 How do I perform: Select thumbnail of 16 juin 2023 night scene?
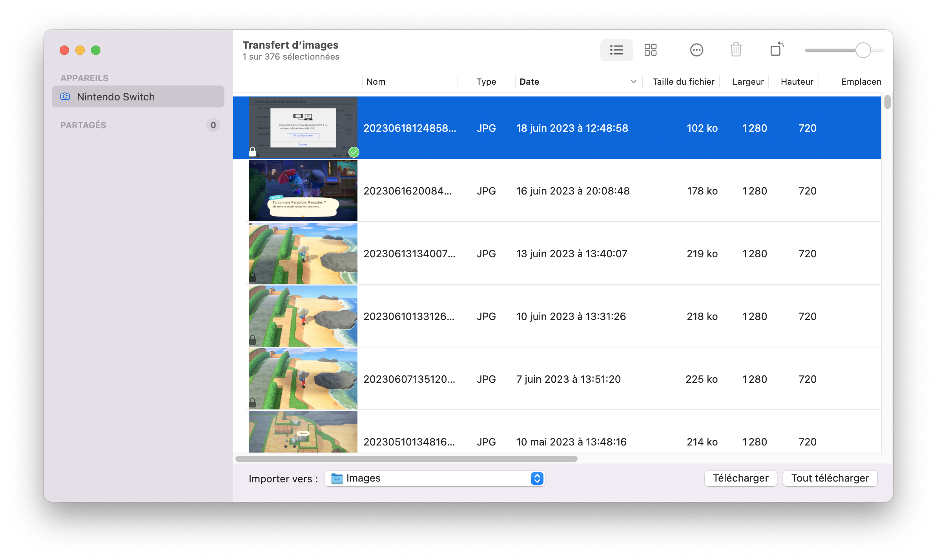point(303,191)
